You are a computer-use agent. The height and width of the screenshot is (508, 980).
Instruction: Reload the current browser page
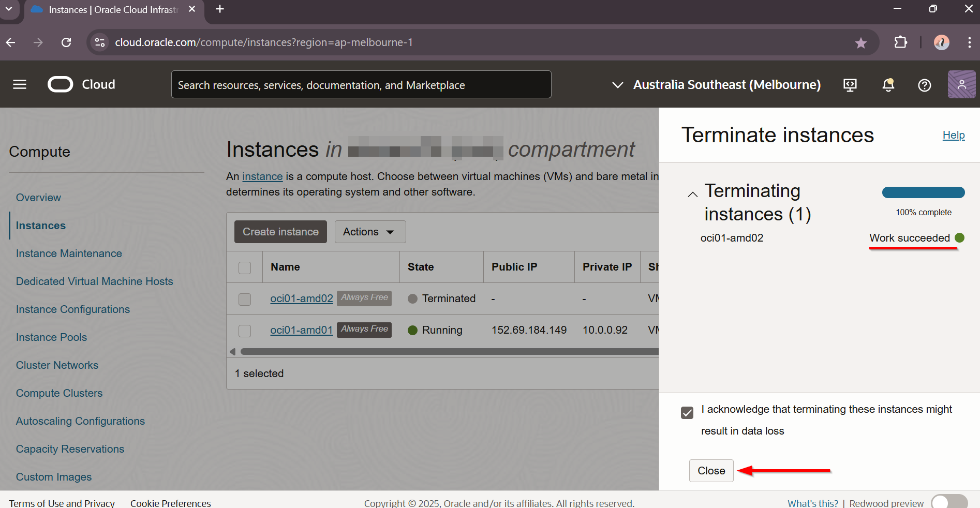coord(66,42)
